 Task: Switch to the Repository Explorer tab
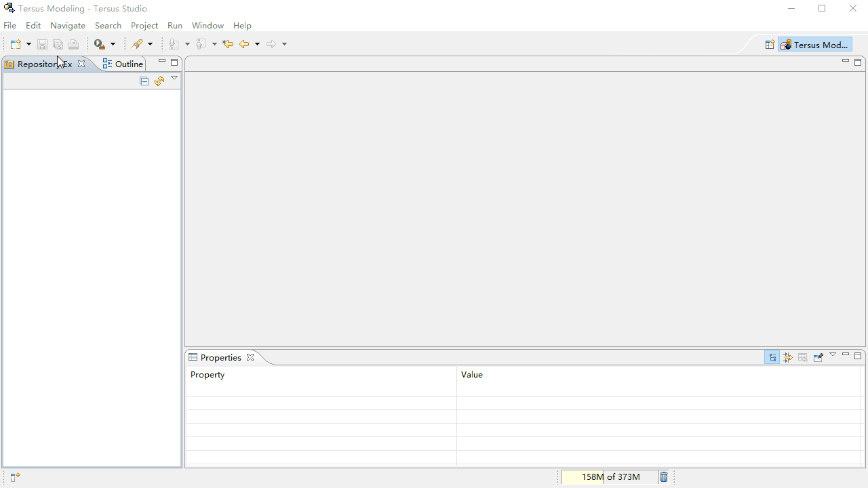tap(45, 64)
